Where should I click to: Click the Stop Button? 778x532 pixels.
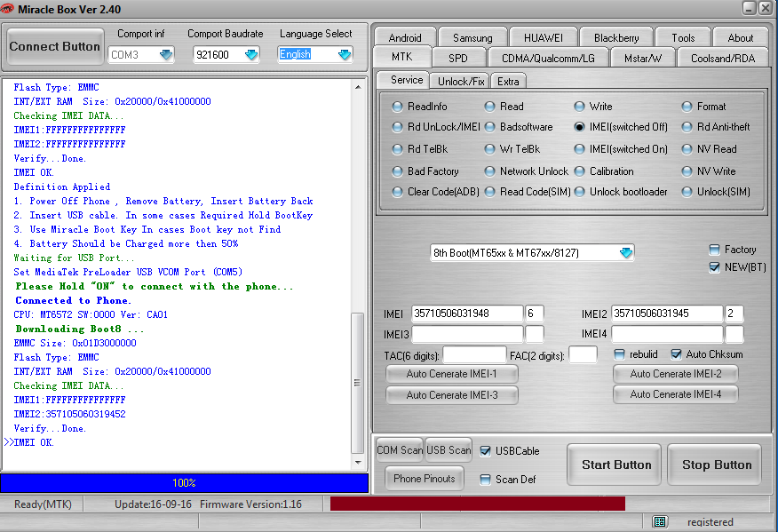point(716,465)
